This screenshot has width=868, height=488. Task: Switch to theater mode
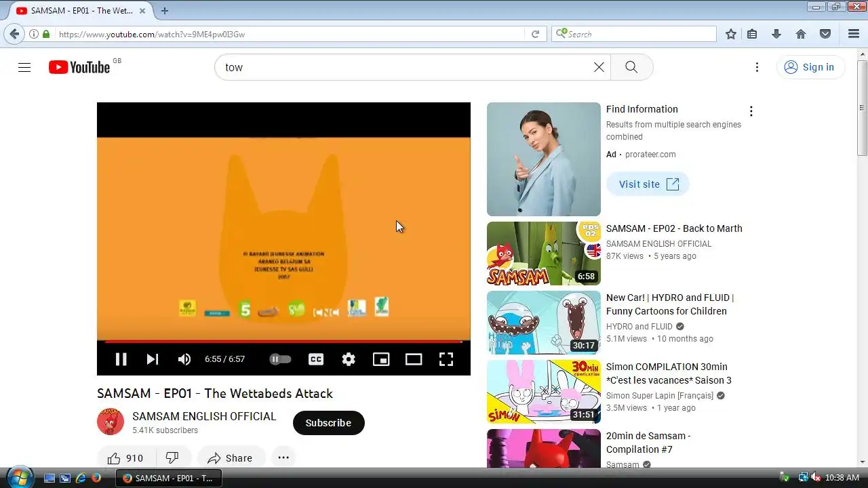414,359
